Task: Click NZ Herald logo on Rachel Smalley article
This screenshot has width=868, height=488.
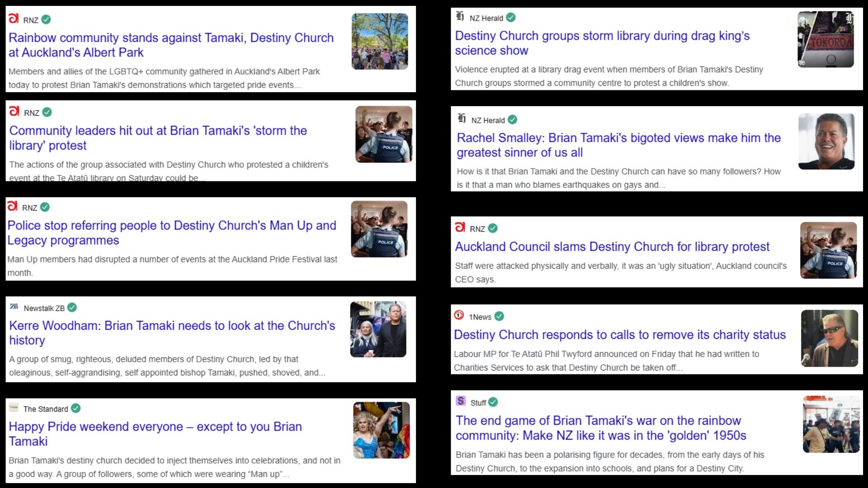Action: (x=462, y=118)
